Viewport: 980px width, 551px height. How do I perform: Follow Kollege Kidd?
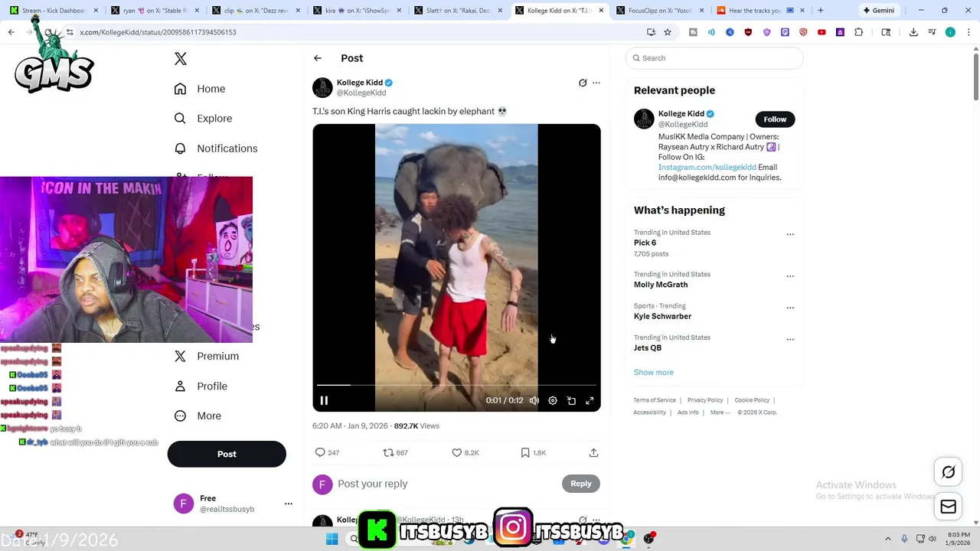[x=775, y=119]
